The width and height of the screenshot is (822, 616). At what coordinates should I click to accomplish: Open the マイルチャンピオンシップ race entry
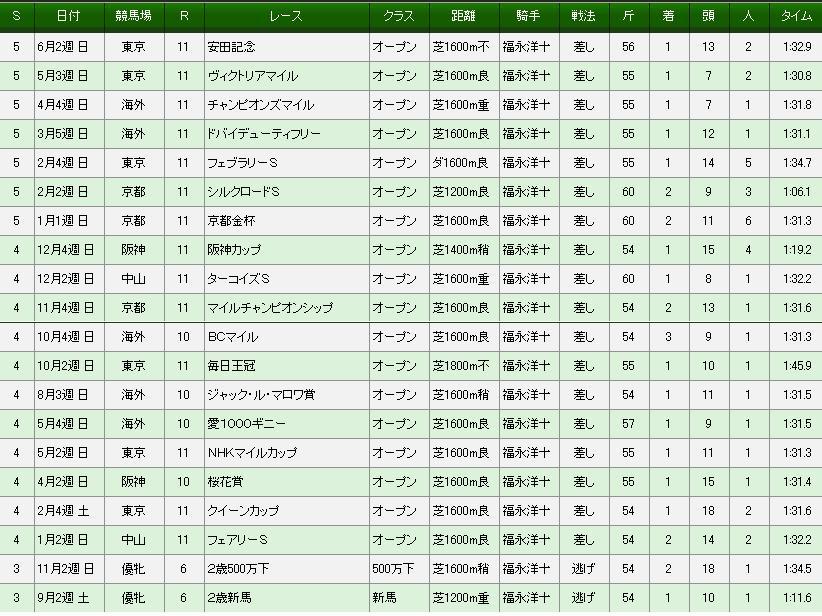270,307
